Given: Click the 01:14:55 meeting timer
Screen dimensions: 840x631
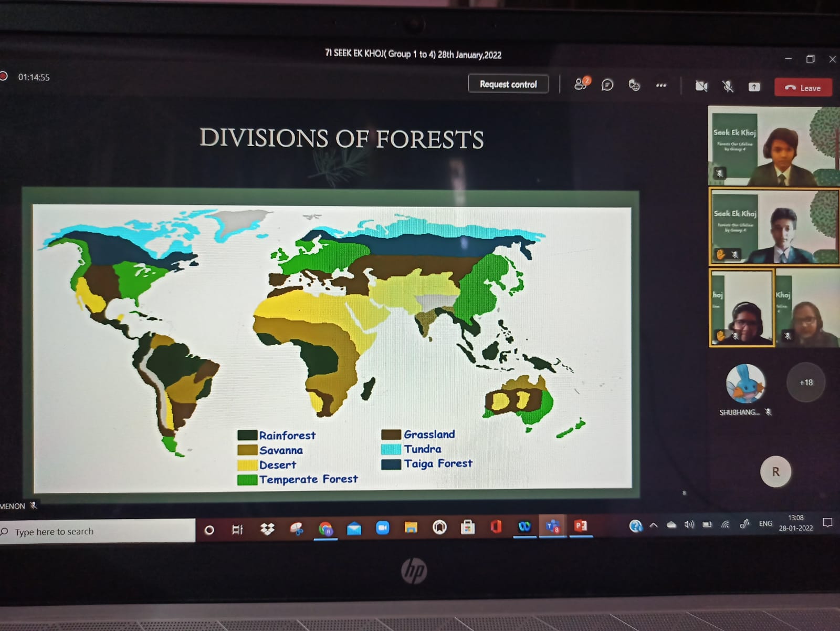Looking at the screenshot, I should pos(34,77).
